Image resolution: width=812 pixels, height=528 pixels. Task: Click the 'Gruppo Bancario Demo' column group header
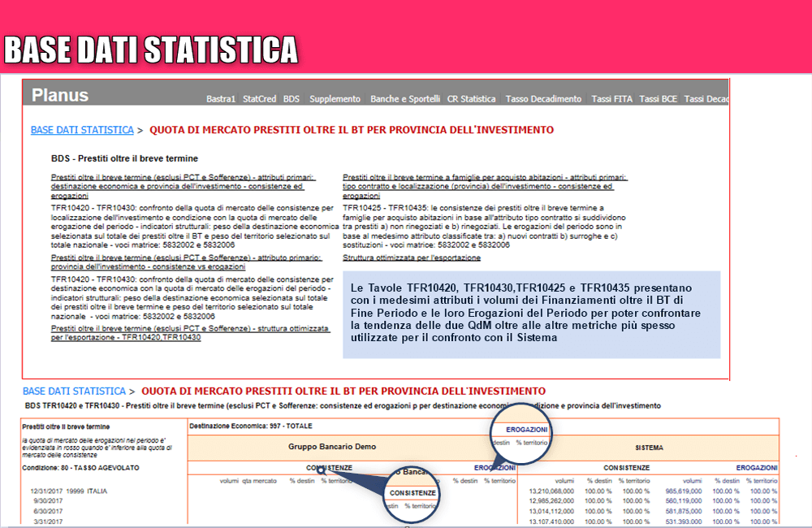(x=332, y=447)
